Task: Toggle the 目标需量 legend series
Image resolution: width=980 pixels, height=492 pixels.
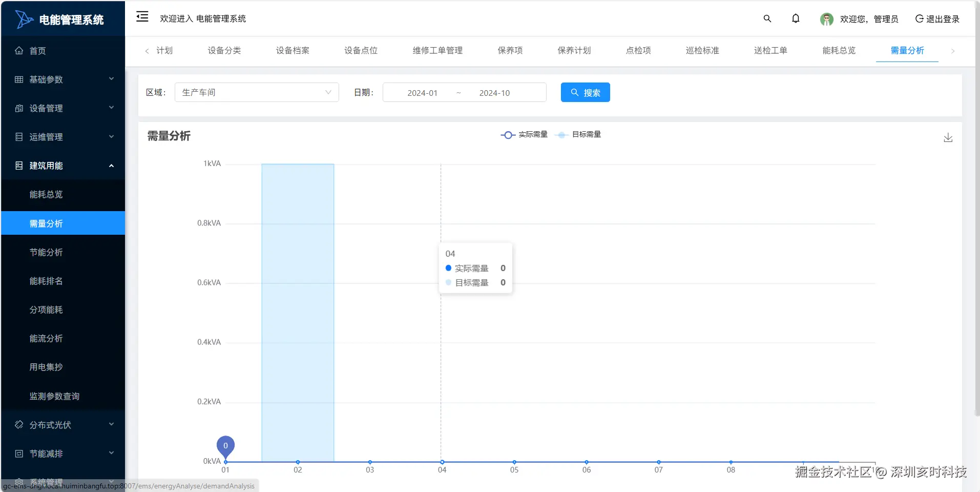Action: (x=578, y=135)
